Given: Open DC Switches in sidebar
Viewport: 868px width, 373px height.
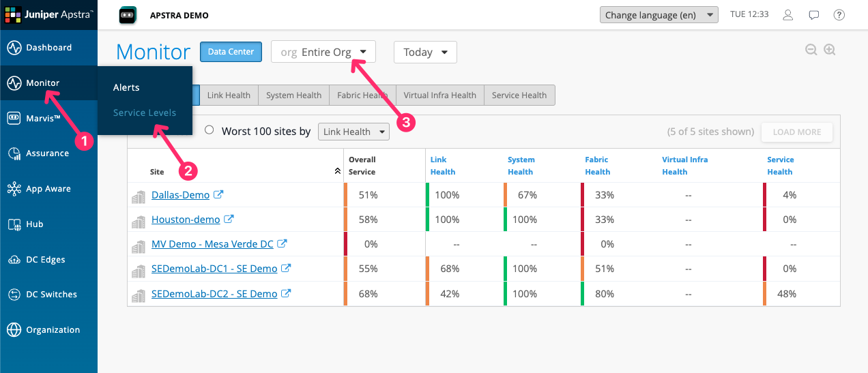Looking at the screenshot, I should point(48,295).
